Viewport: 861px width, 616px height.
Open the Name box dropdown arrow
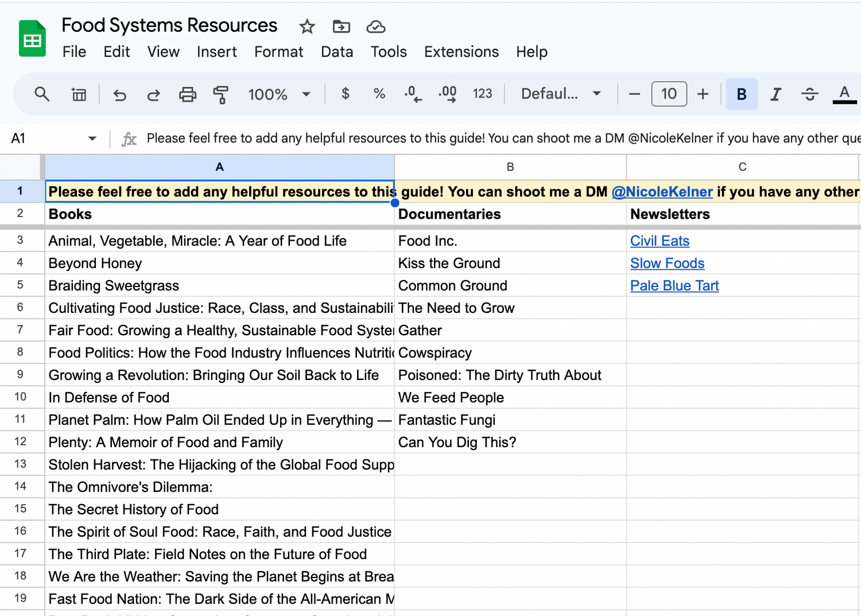point(92,138)
